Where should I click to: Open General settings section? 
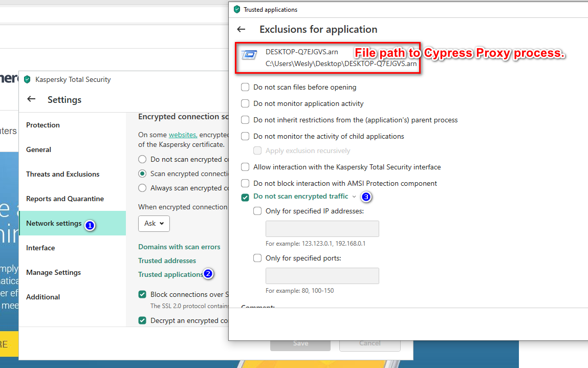tap(38, 149)
